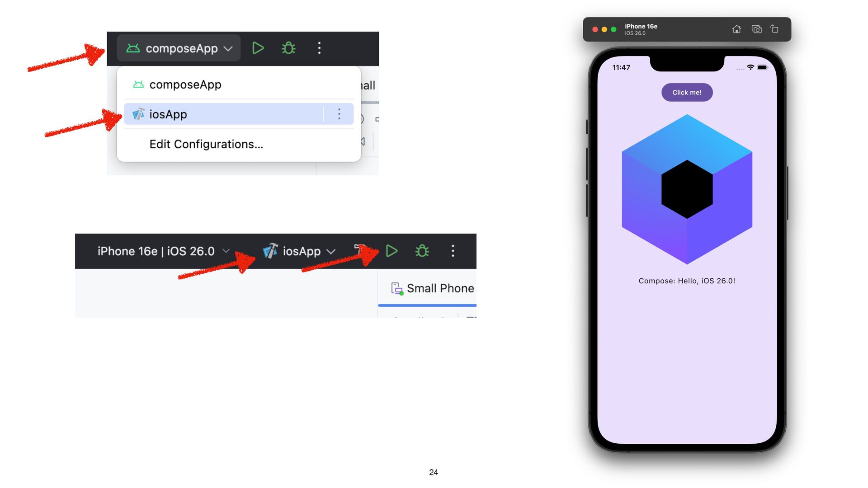
Task: Open the iPhone 16e | iOS 26.0 device selector
Action: 164,251
